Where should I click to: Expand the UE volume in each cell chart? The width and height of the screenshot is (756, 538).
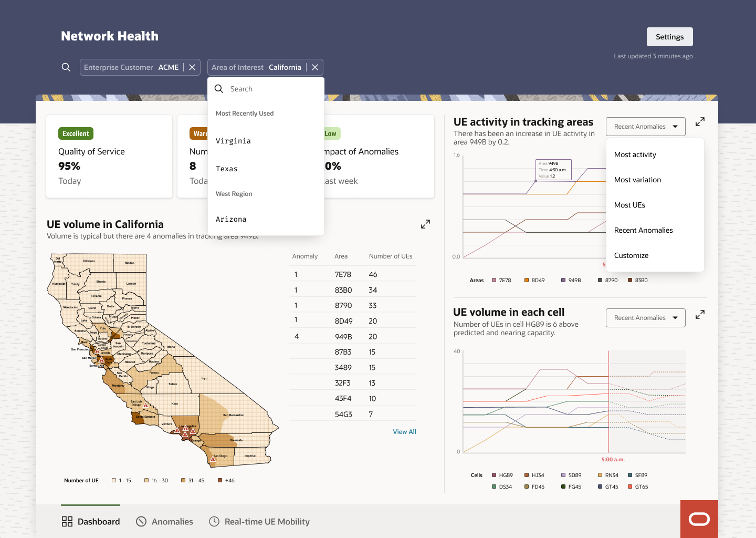[700, 315]
